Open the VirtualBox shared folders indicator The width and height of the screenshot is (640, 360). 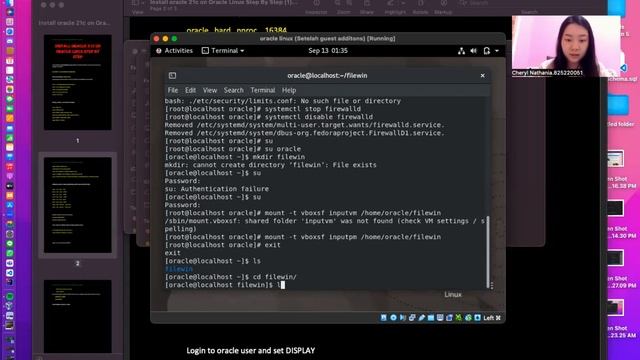431,318
